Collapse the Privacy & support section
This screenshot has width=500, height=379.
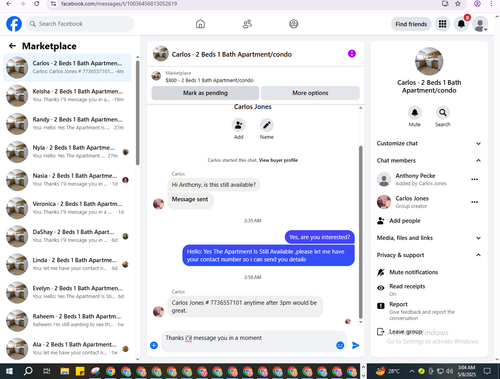point(429,255)
